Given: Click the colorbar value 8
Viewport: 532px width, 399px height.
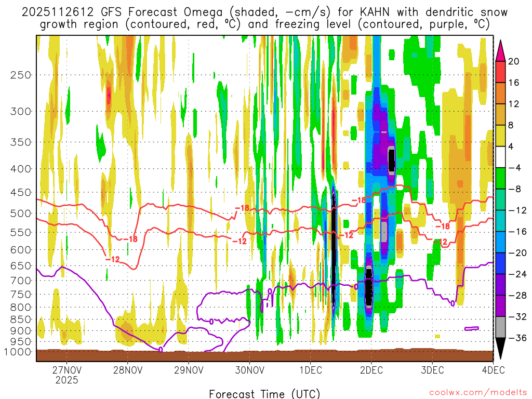Looking at the screenshot, I should pos(511,126).
